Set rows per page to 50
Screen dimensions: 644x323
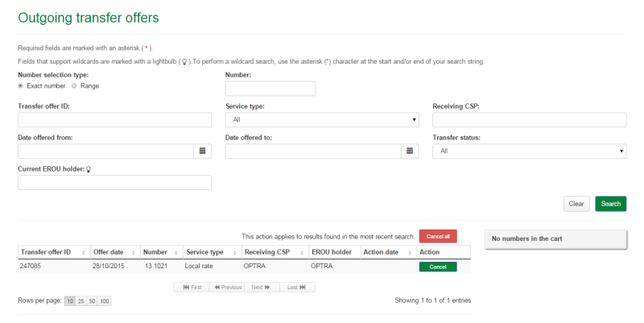[x=92, y=301]
